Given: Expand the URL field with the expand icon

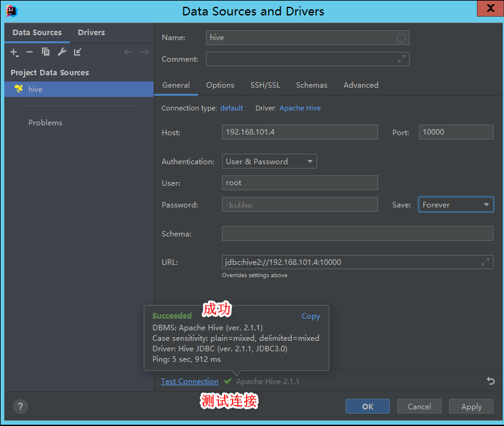Looking at the screenshot, I should click(485, 262).
